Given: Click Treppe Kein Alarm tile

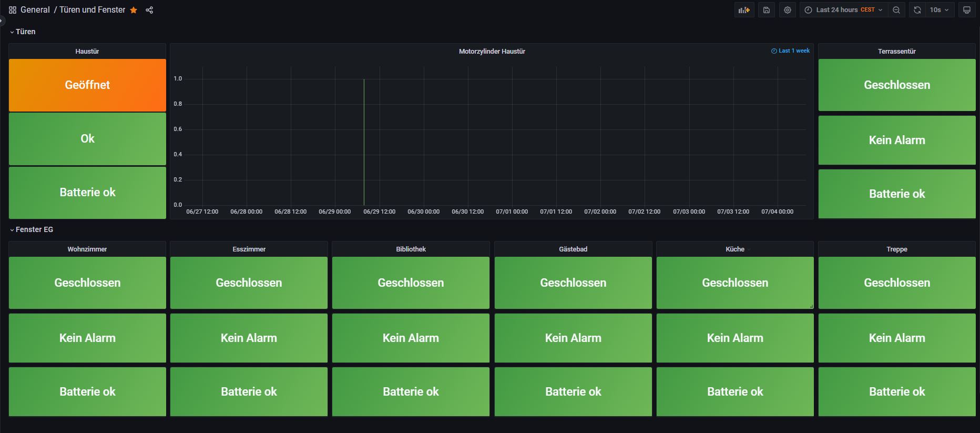Looking at the screenshot, I should click(897, 338).
